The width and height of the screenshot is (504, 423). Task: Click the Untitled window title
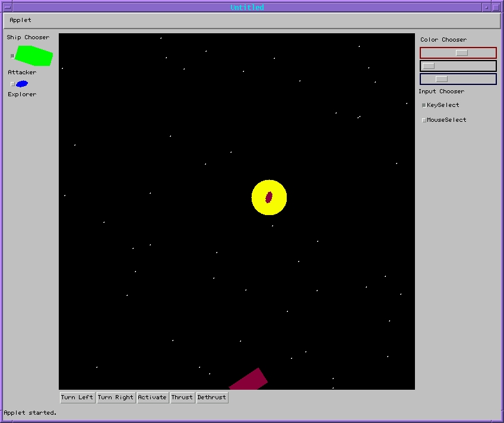coord(247,7)
